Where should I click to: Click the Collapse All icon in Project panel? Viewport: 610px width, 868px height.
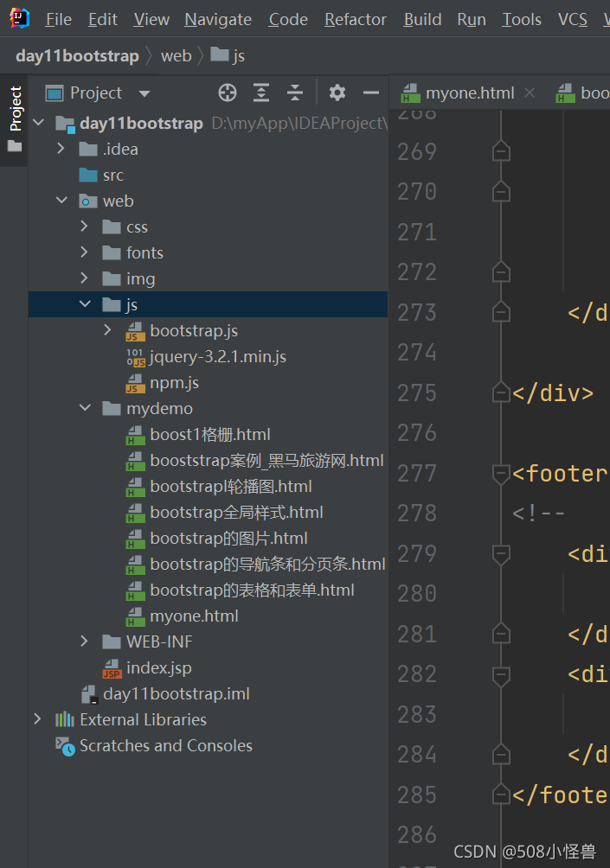pos(295,93)
